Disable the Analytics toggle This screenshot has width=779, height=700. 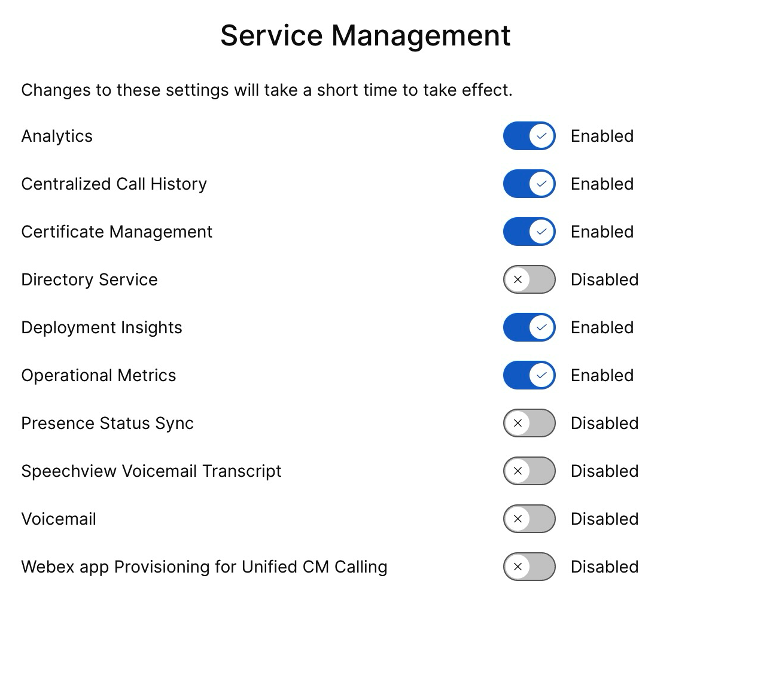(529, 136)
